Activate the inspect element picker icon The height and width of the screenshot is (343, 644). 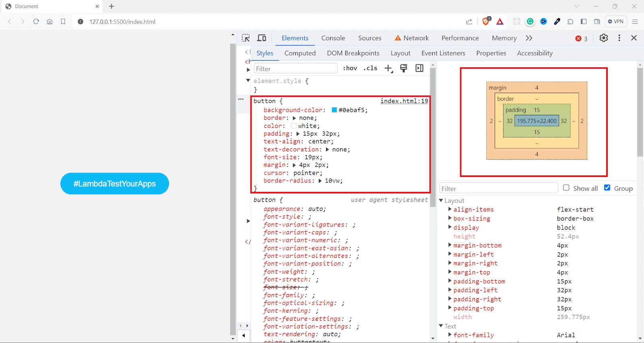pyautogui.click(x=246, y=38)
